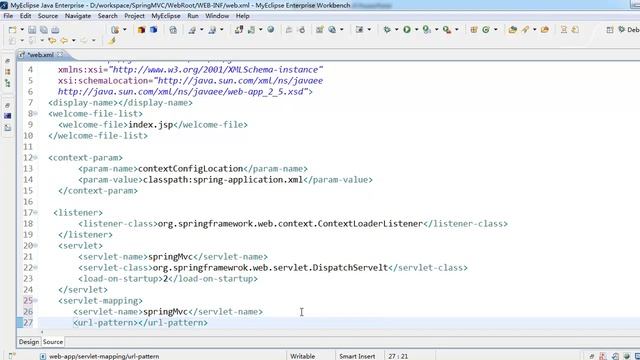Click the red PDF icon in bottom-right status tray
Viewport: 640px width, 360px height.
click(x=602, y=356)
